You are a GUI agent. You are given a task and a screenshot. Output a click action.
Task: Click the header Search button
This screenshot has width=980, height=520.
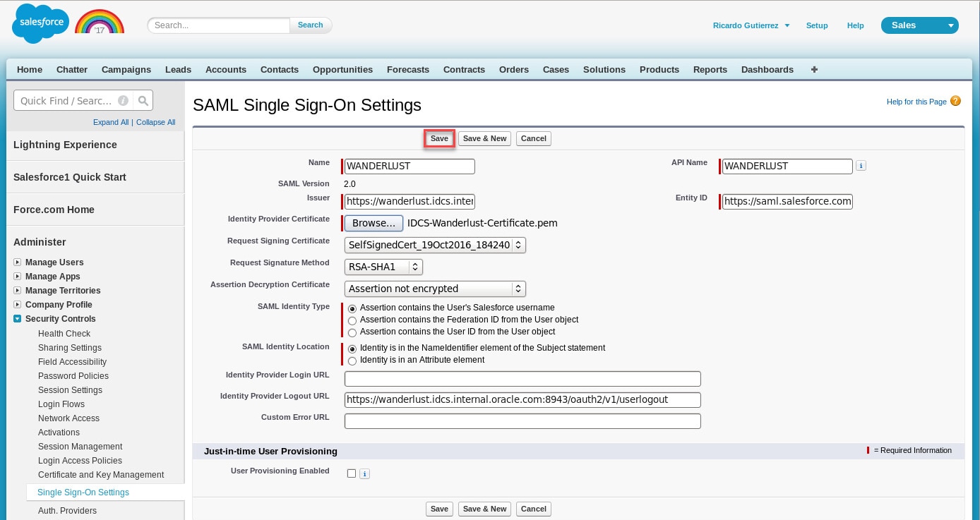pyautogui.click(x=311, y=25)
